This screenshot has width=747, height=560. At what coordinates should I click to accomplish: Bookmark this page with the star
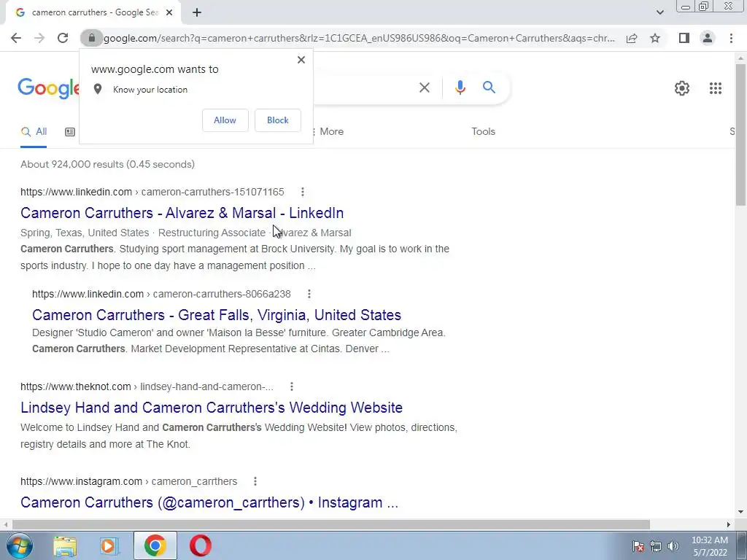pyautogui.click(x=655, y=38)
